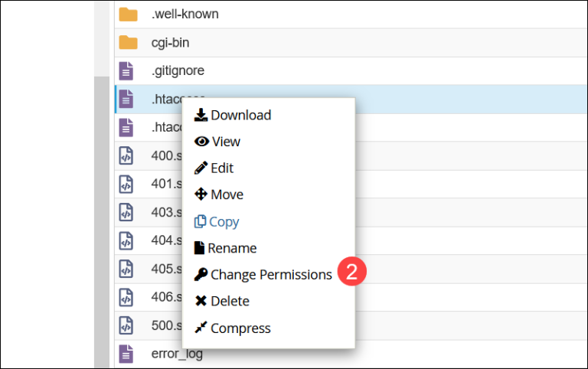The width and height of the screenshot is (588, 369).
Task: Click the selected .htaccess file icon
Action: 126,99
